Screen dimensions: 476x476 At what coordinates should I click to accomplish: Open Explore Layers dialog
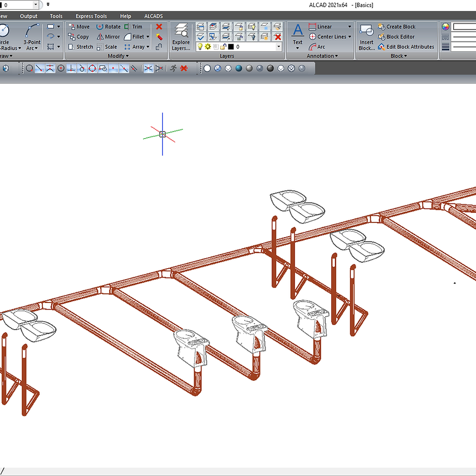(181, 37)
